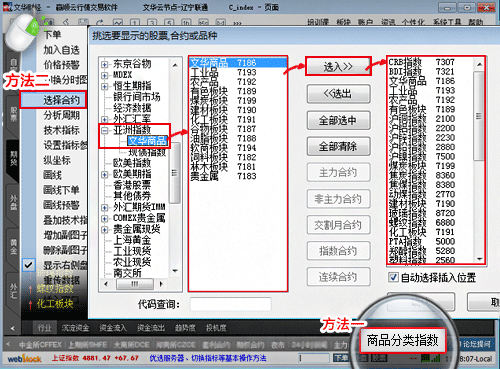The image size is (500, 369).
Task: Toggle 自动选择插入位置 checkbox
Action: click(393, 277)
